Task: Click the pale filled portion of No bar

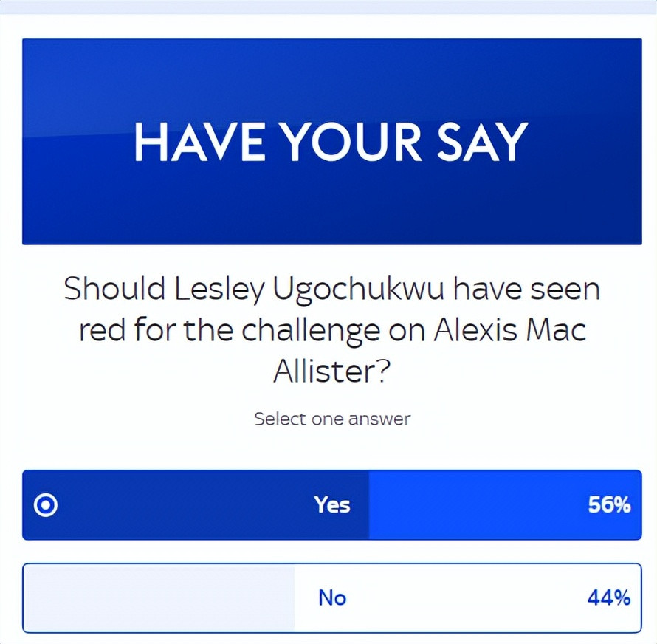Action: click(159, 598)
